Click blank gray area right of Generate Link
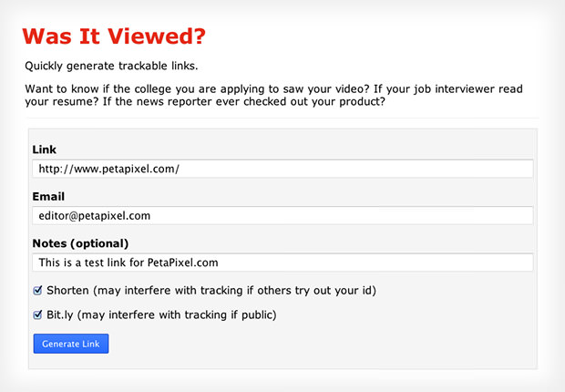 pos(319,344)
